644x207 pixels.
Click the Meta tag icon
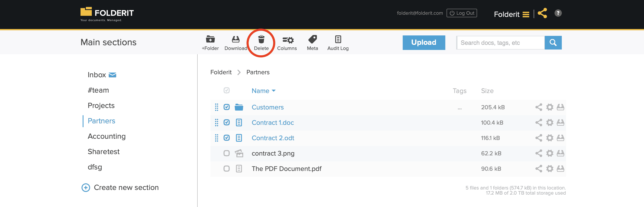(x=312, y=39)
